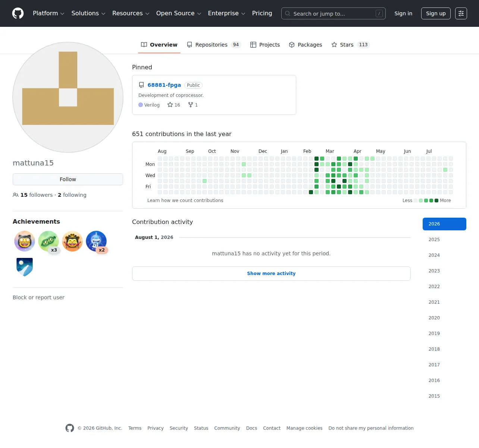Select the 2017 contribution year
The width and height of the screenshot is (479, 448).
(444, 365)
